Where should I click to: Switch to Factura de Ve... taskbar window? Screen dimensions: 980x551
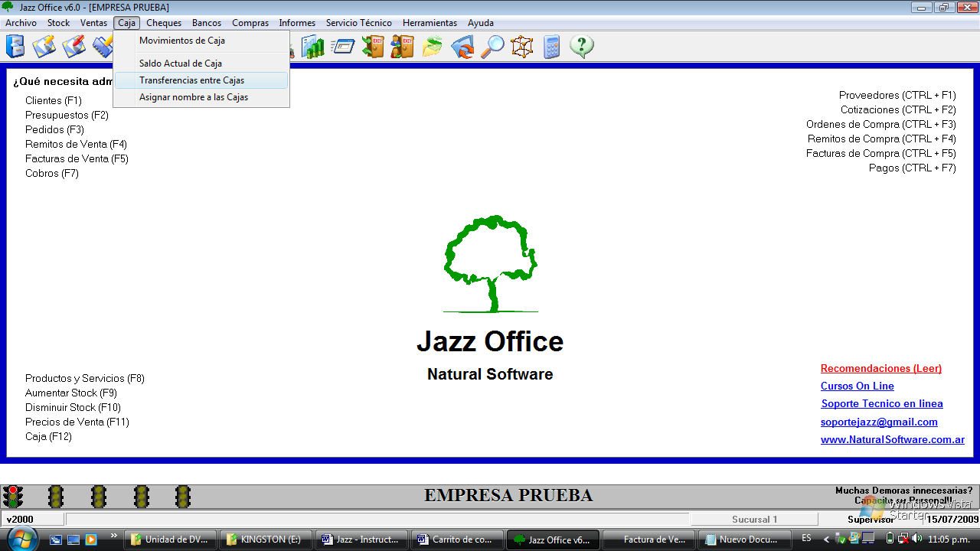pos(649,540)
